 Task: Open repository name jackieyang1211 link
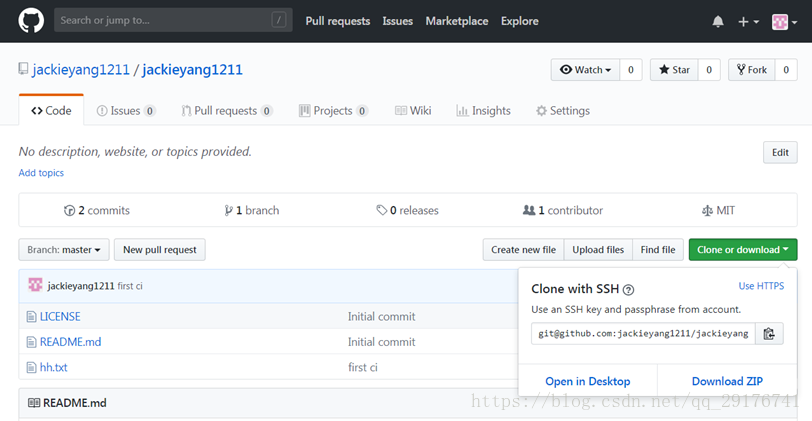192,69
